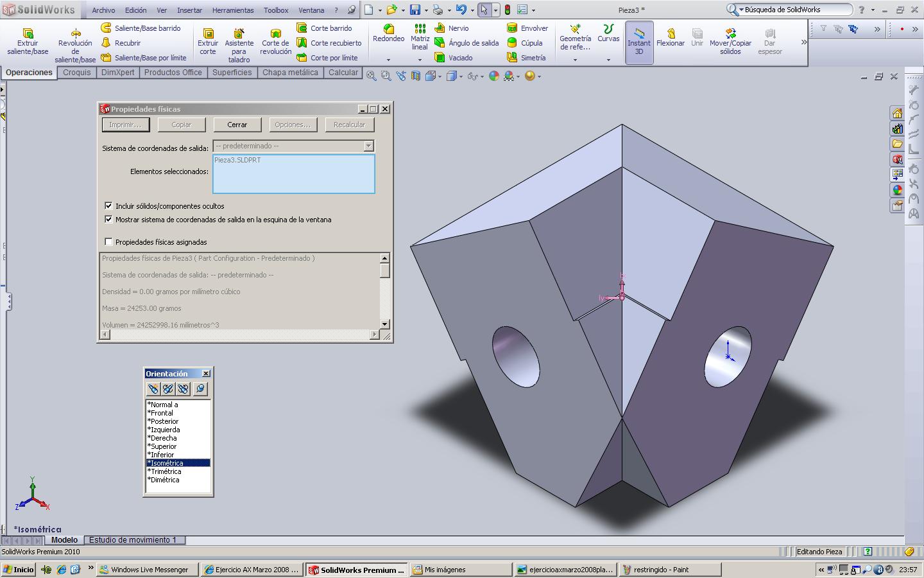Click vertical scrollbar down arrow in results
Screen dimensions: 924x578
click(385, 324)
